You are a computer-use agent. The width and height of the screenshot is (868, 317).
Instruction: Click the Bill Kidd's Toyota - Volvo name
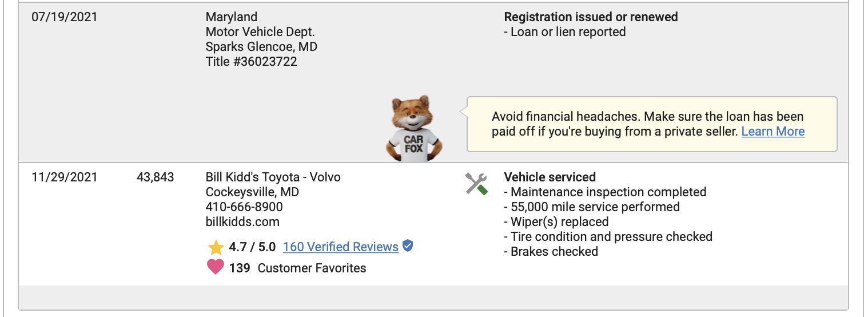[x=273, y=177]
